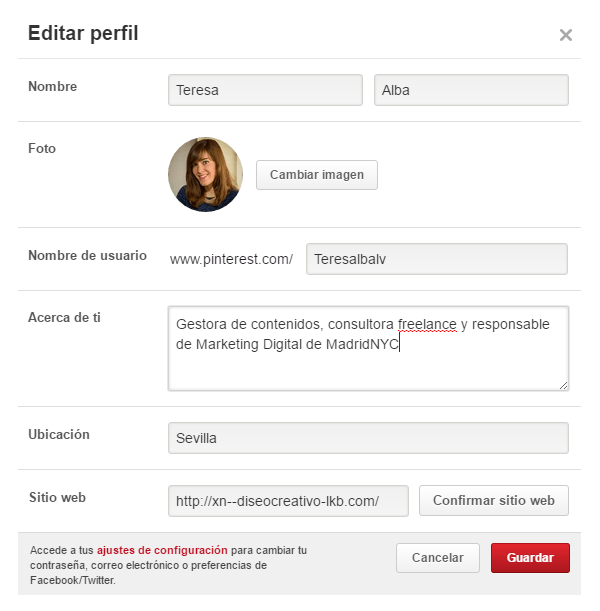
Task: Click the Sitio web URL field
Action: (288, 501)
